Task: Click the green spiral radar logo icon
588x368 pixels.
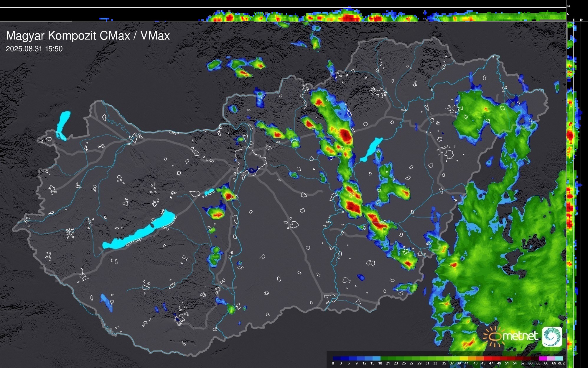Action: pos(552,336)
